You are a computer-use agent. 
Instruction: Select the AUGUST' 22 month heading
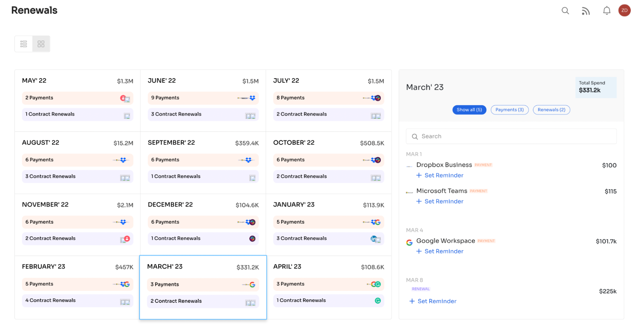(41, 143)
